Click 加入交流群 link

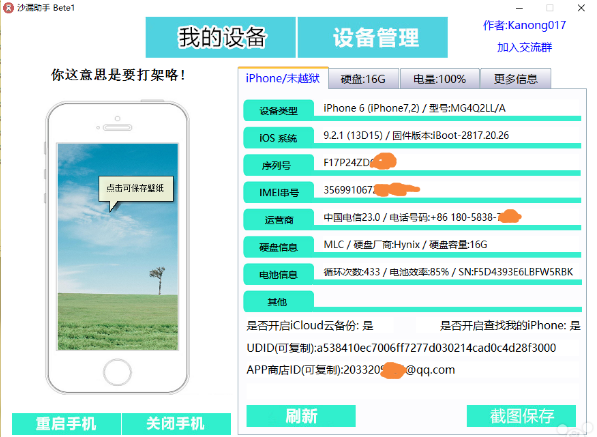(524, 47)
